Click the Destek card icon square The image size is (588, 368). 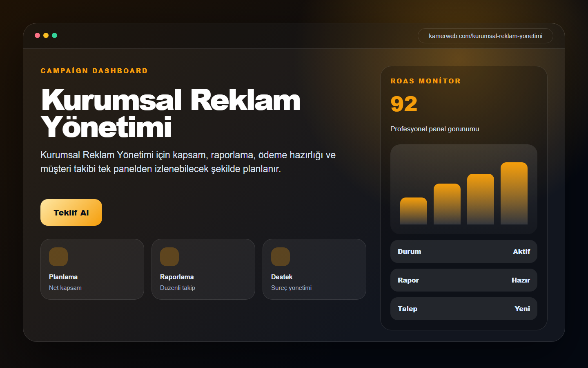click(281, 257)
